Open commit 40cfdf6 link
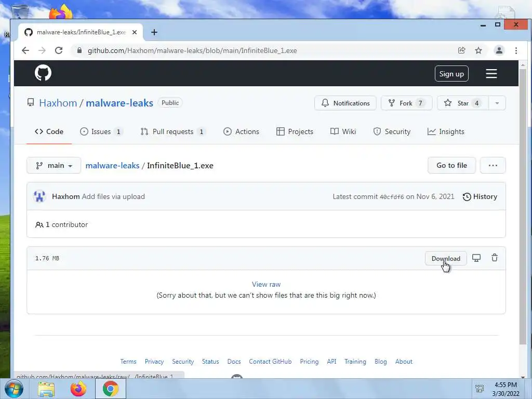Viewport: 532px width, 399px height. click(x=392, y=197)
